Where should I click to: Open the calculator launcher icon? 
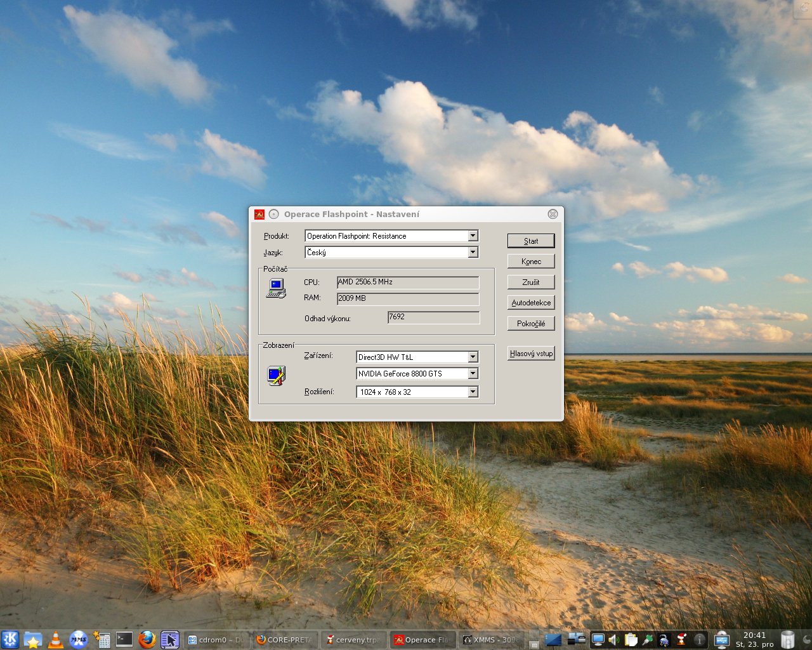(x=101, y=639)
